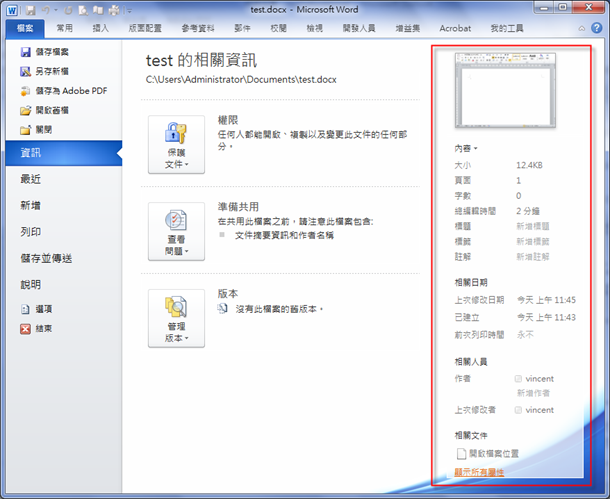
Task: Click 新增作者 to add an author
Action: (533, 393)
